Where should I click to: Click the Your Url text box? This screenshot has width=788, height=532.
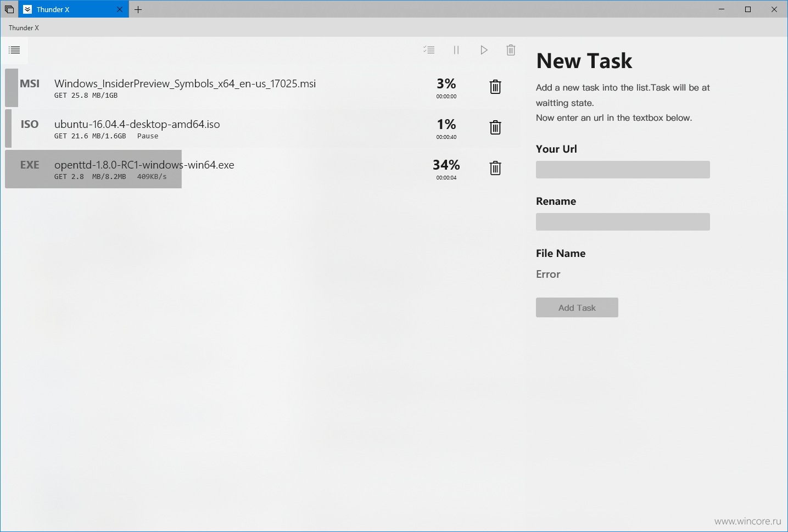(623, 170)
